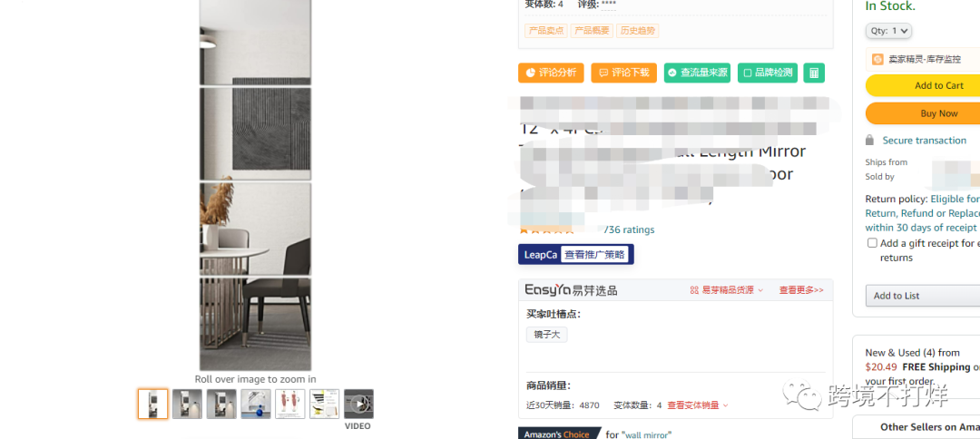Screen dimensions: 980x439
Task: Expand the 易芽精品货源 dropdown
Action: click(x=727, y=290)
